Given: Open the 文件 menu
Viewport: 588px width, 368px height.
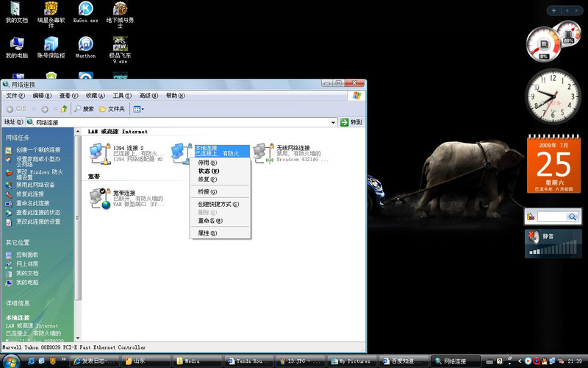Looking at the screenshot, I should tap(15, 96).
